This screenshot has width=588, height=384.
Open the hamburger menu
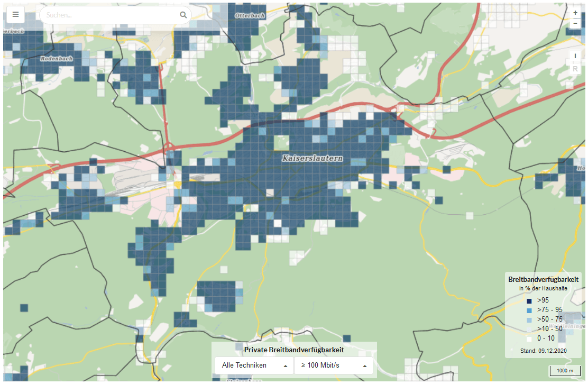point(15,14)
